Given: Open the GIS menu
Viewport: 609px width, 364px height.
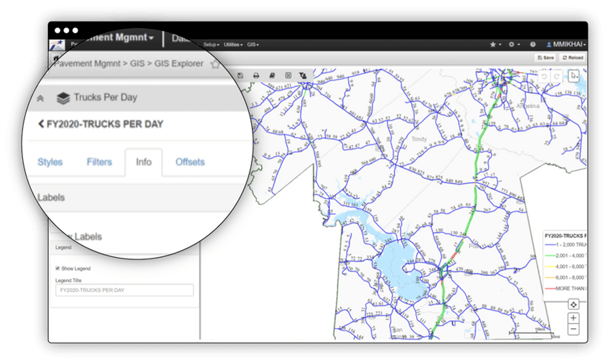Looking at the screenshot, I should click(x=253, y=44).
